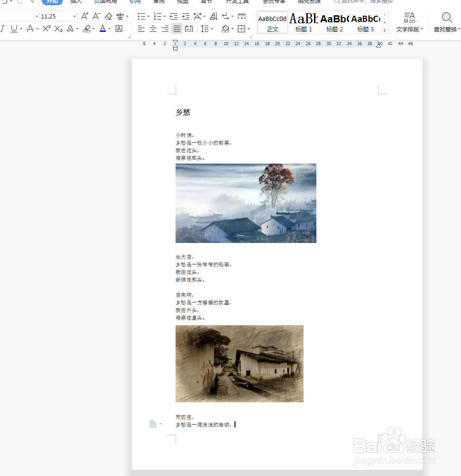
Task: Apply text highlight color marker
Action: (x=87, y=29)
